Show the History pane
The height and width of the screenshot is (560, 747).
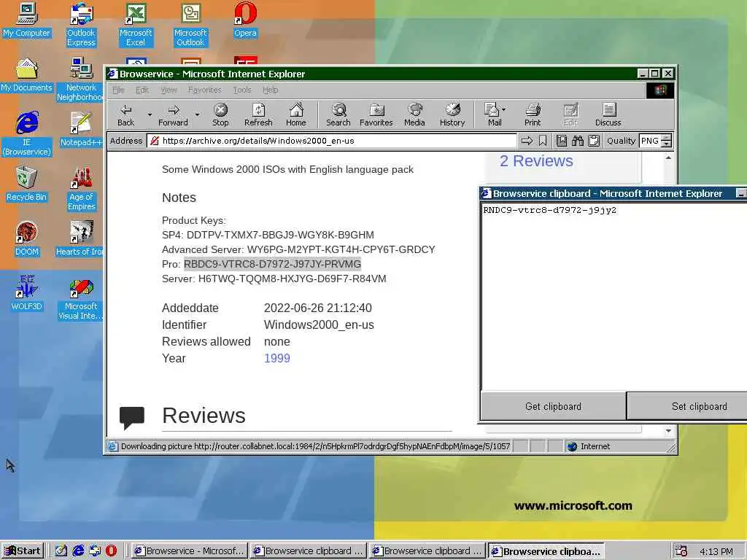pyautogui.click(x=452, y=115)
